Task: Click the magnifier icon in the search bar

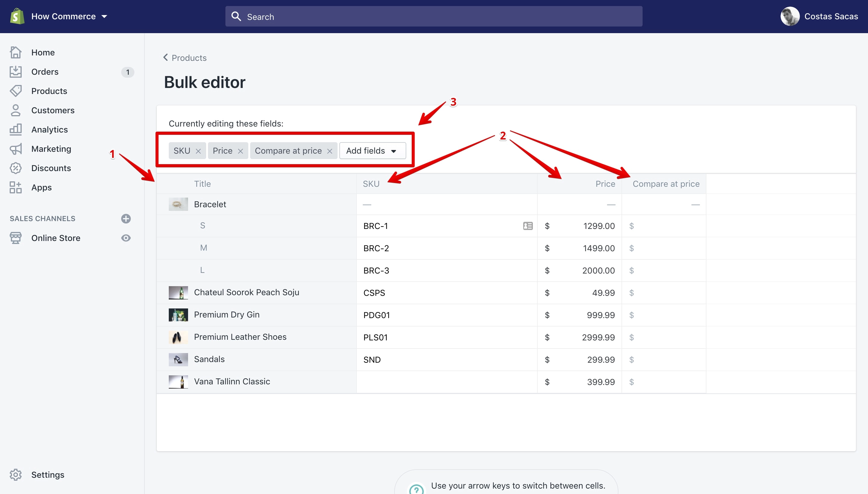Action: [236, 16]
